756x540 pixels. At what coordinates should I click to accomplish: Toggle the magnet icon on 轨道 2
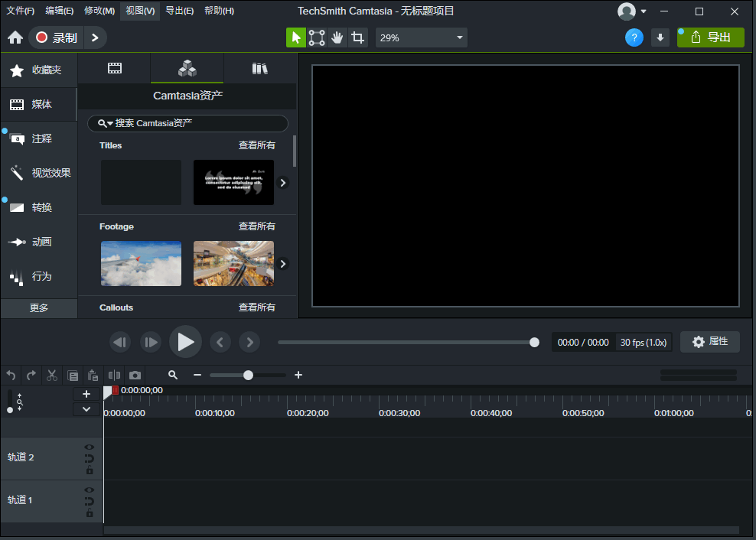point(90,459)
